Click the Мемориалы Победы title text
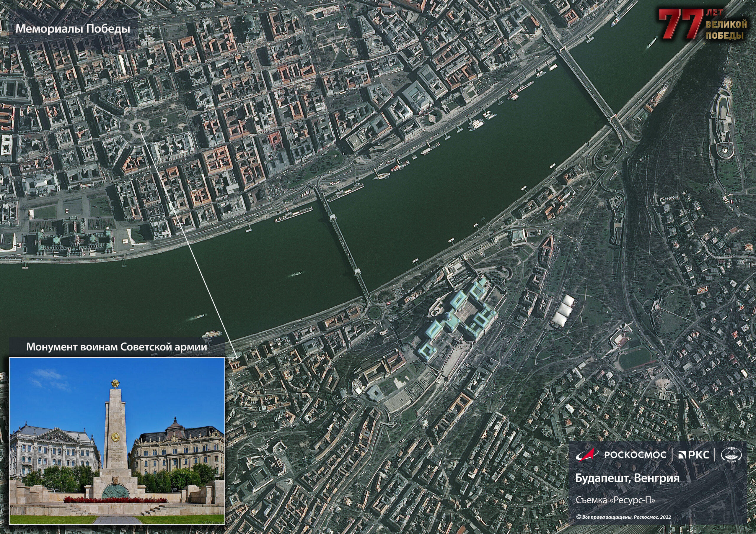Image resolution: width=756 pixels, height=534 pixels. tap(73, 29)
